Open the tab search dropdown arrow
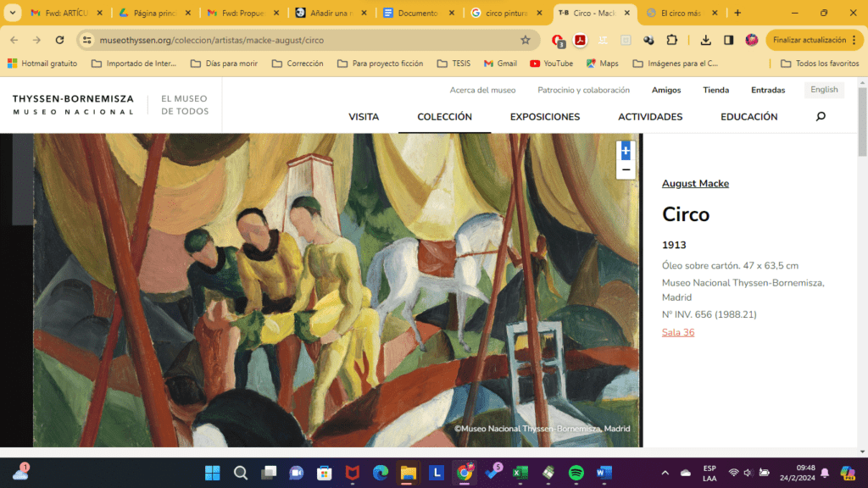Image resolution: width=868 pixels, height=488 pixels. (12, 13)
